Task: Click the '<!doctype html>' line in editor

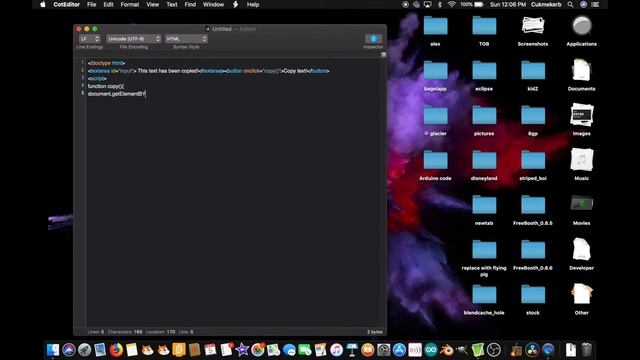Action: click(x=106, y=63)
